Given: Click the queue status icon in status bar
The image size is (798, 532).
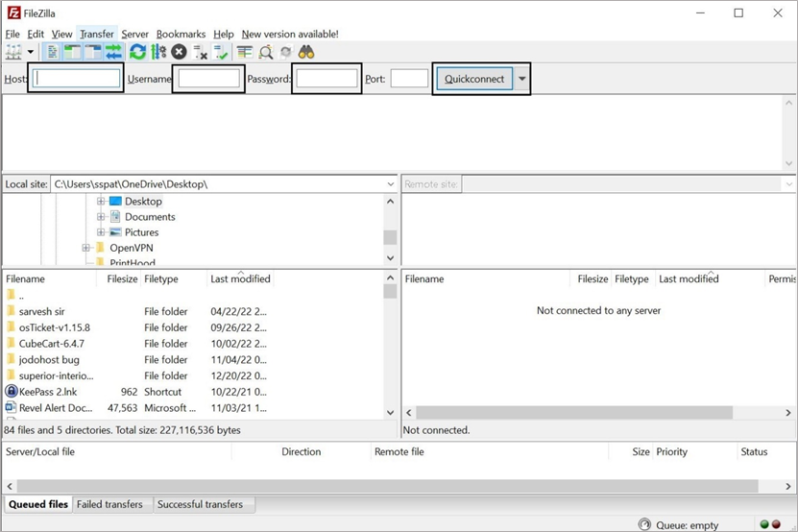Looking at the screenshot, I should tap(644, 524).
